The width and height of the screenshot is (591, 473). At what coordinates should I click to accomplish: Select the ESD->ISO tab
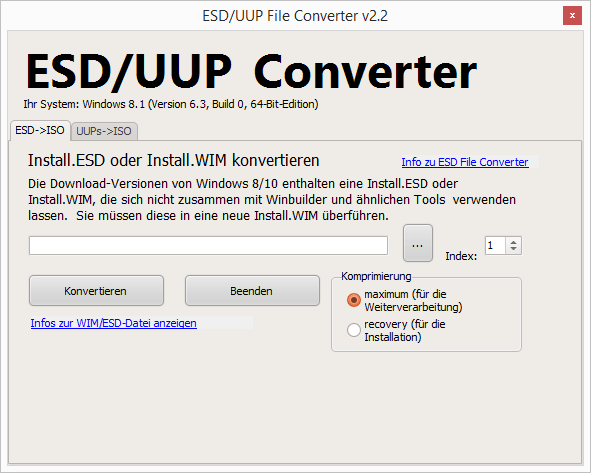pyautogui.click(x=40, y=130)
